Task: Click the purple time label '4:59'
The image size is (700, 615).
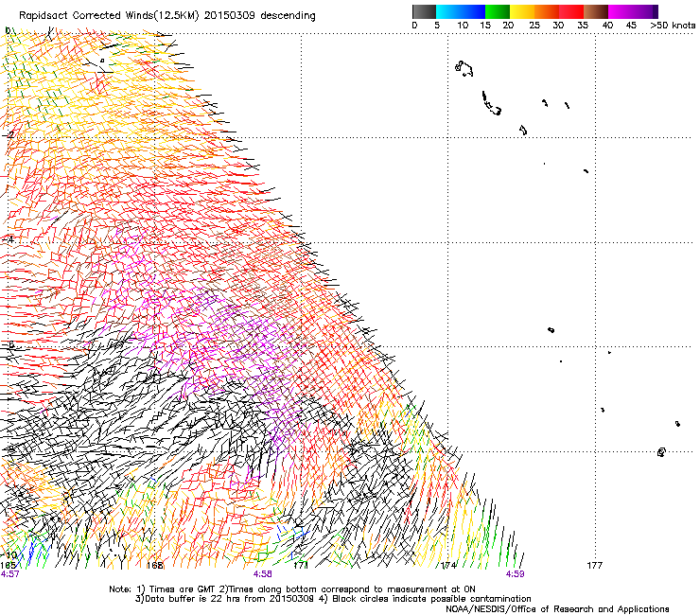Action: point(515,574)
